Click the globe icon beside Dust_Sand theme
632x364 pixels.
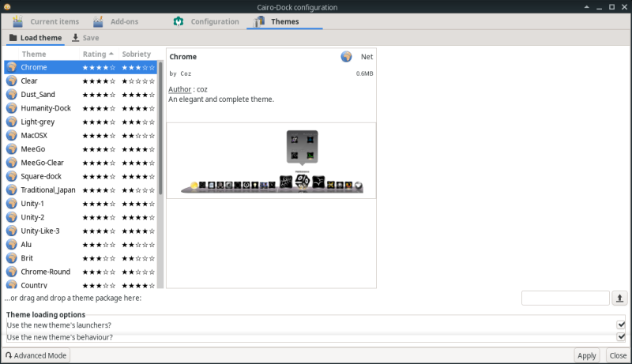(x=12, y=94)
